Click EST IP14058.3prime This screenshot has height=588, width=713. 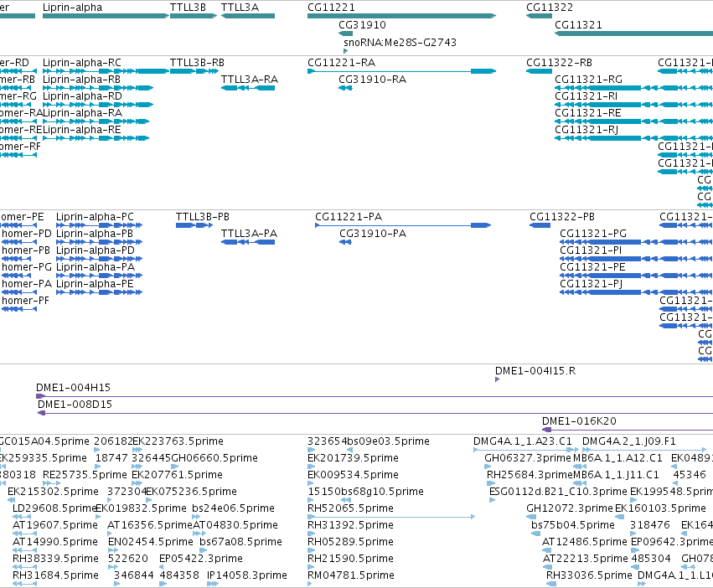[x=247, y=575]
